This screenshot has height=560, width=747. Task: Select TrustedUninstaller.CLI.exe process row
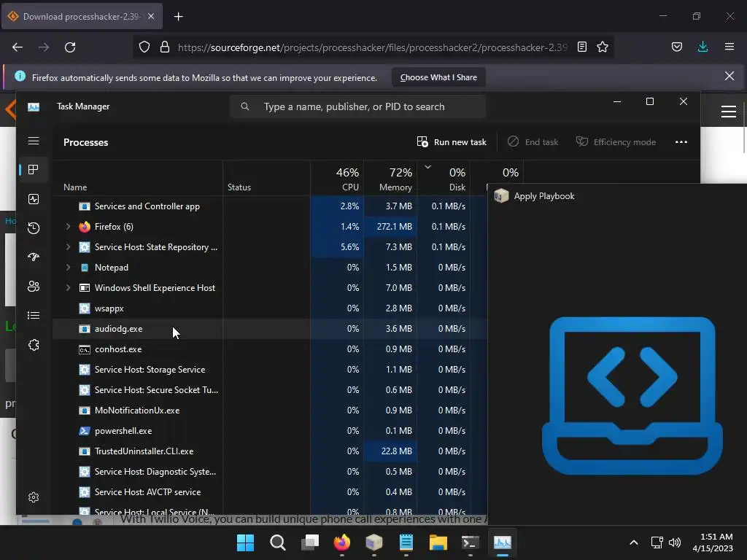point(270,451)
